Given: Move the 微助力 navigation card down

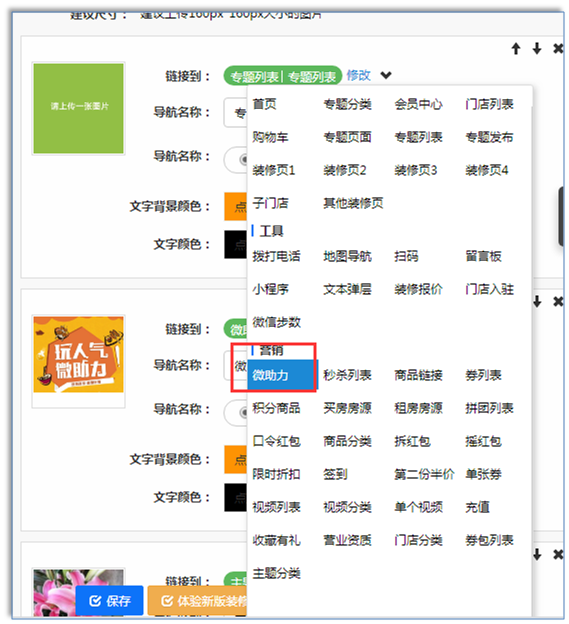Looking at the screenshot, I should click(x=537, y=302).
